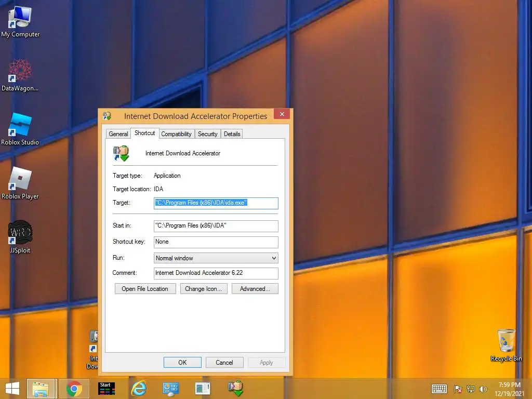The height and width of the screenshot is (399, 532).
Task: Select the Shortcut tab
Action: tap(144, 133)
